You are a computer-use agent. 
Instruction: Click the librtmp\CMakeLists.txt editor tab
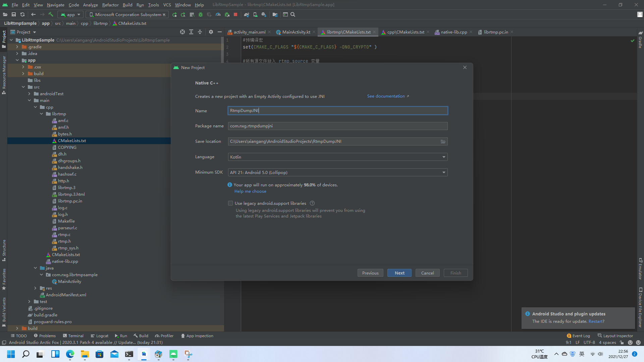pyautogui.click(x=350, y=32)
